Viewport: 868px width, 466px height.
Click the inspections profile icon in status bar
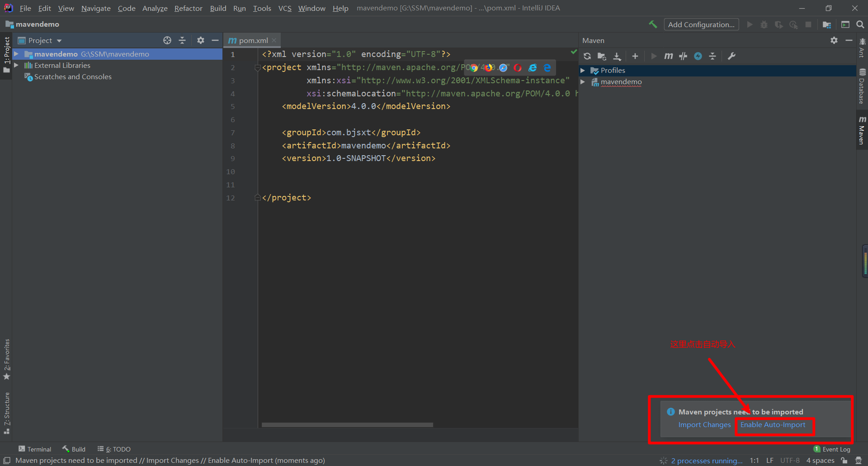click(x=859, y=461)
